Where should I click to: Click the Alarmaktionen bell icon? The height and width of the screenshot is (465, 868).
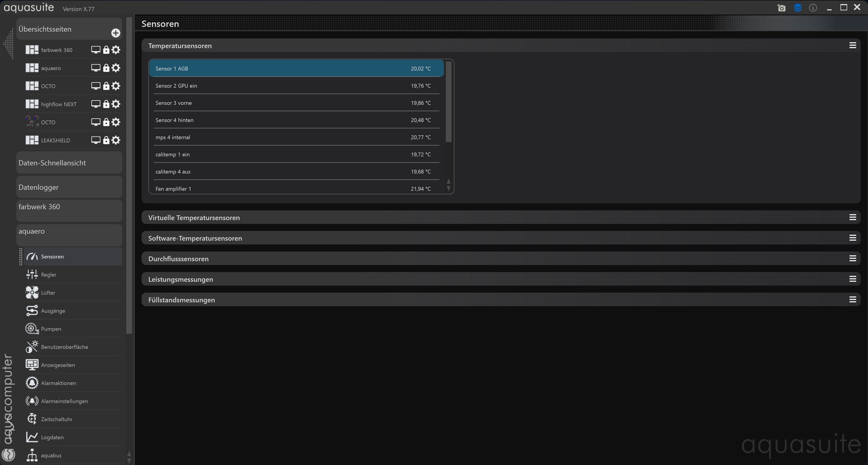click(32, 383)
